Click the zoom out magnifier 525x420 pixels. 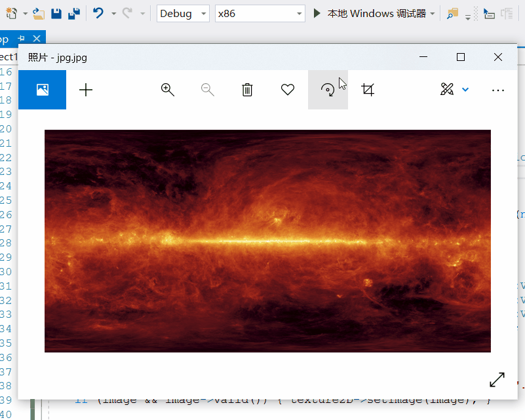[x=208, y=90]
